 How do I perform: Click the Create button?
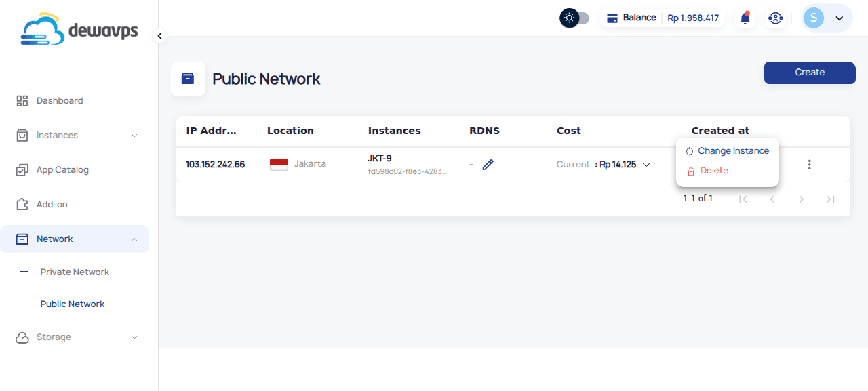[810, 73]
